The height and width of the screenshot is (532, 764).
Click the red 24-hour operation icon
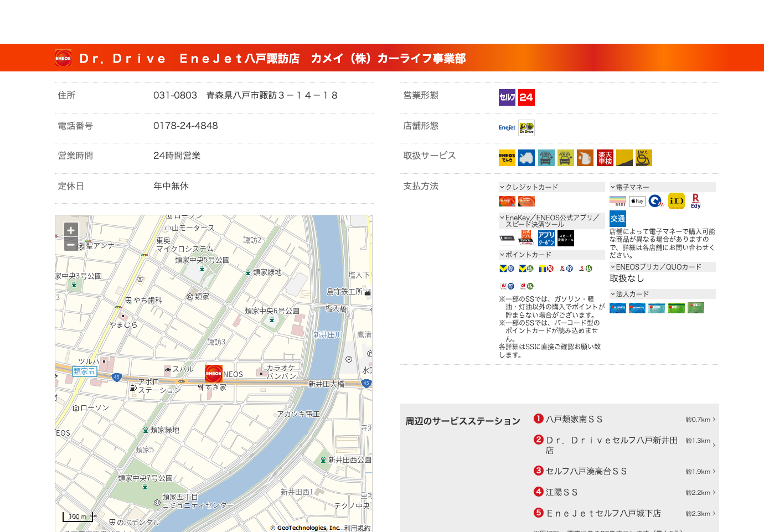coord(526,97)
